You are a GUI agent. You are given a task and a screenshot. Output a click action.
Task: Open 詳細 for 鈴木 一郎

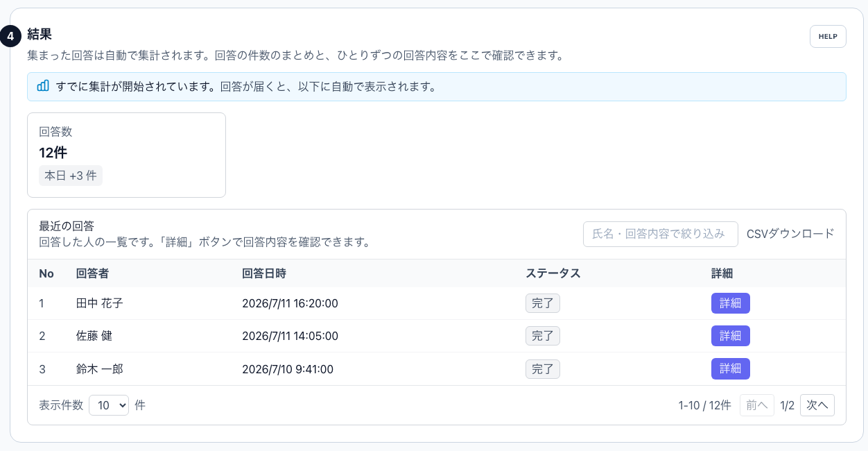click(731, 368)
